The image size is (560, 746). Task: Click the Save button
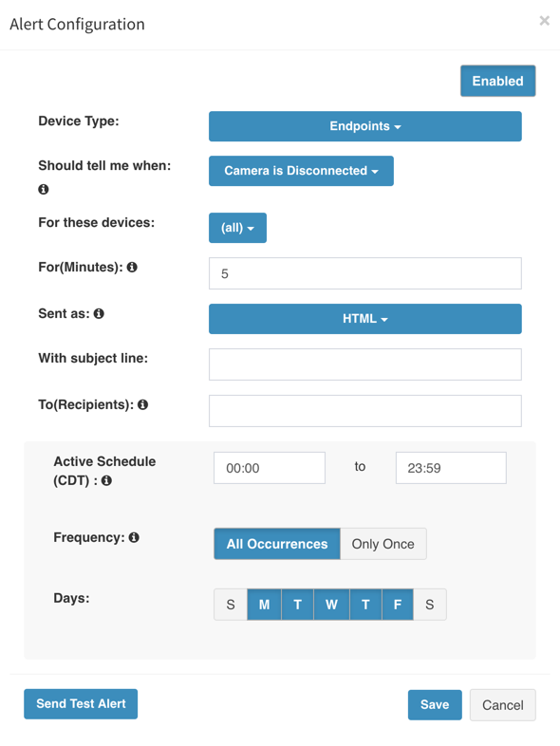point(435,704)
